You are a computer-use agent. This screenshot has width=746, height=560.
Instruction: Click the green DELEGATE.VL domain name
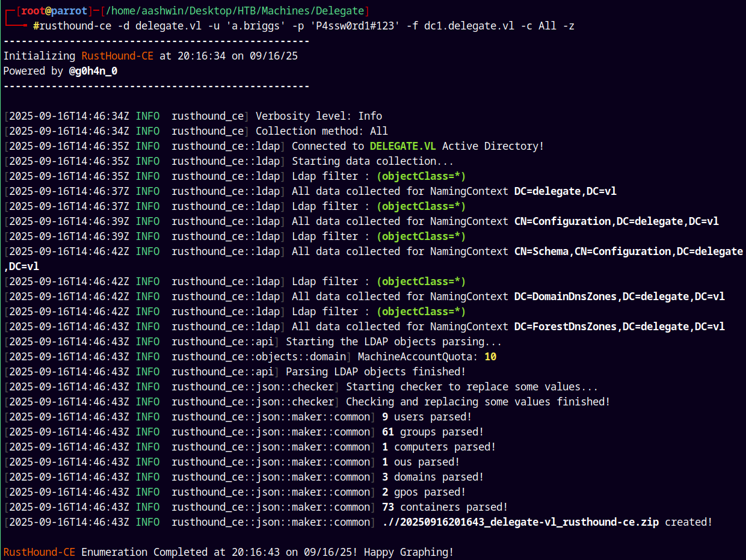tap(403, 146)
